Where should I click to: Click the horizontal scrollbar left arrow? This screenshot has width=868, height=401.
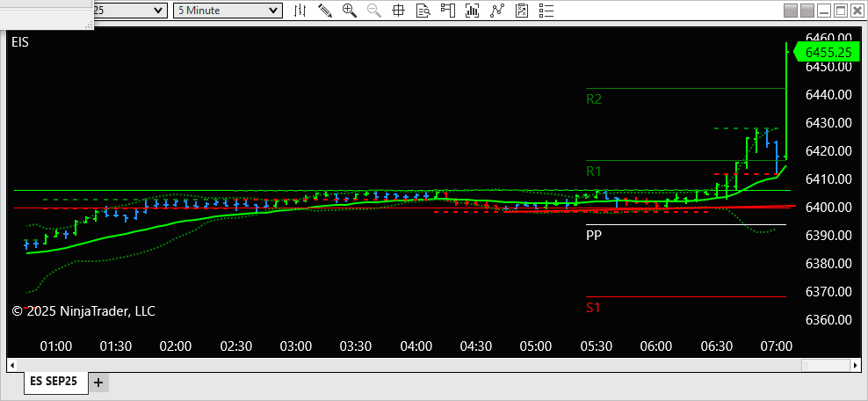pos(11,366)
